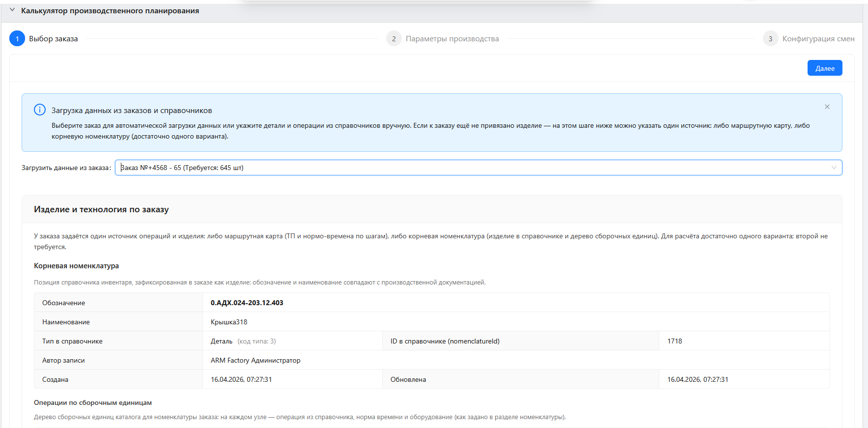Viewport: 868px width, 428px height.
Task: Click the Создана date 16.04.2026, 07:27:31
Action: pyautogui.click(x=241, y=379)
